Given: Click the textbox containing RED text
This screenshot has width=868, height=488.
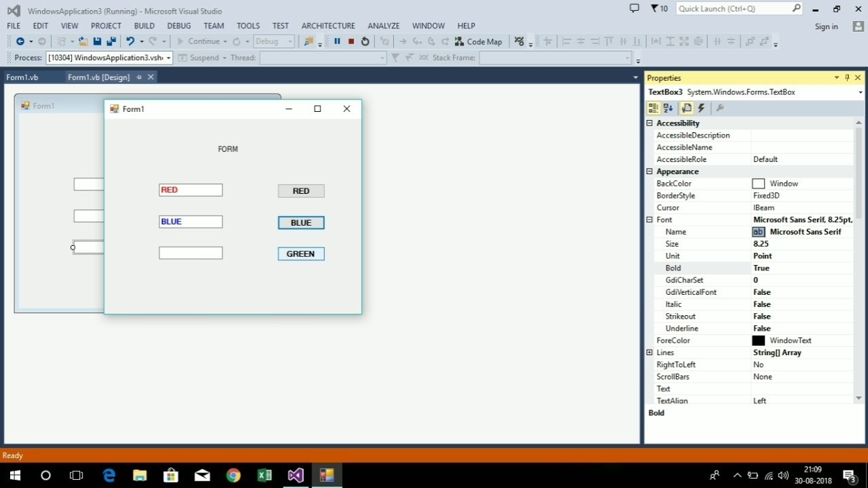Looking at the screenshot, I should pos(191,190).
